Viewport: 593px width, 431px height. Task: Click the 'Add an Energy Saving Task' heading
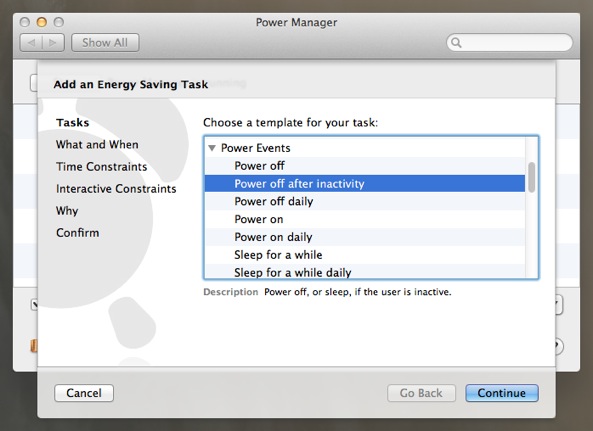point(131,84)
